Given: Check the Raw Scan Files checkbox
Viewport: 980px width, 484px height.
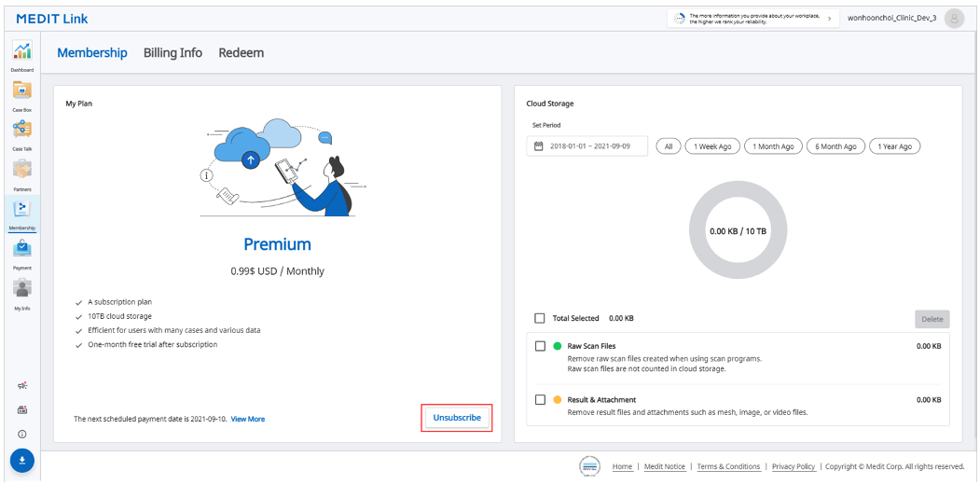Looking at the screenshot, I should click(x=540, y=346).
